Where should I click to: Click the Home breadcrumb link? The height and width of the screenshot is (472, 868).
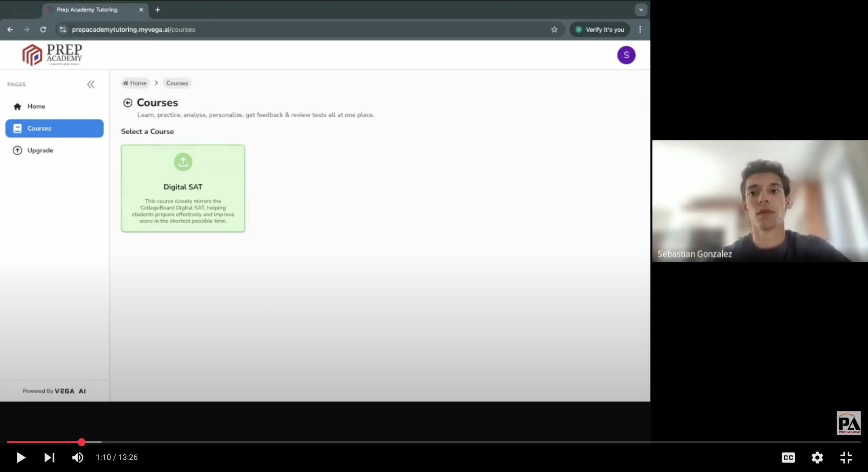point(135,83)
